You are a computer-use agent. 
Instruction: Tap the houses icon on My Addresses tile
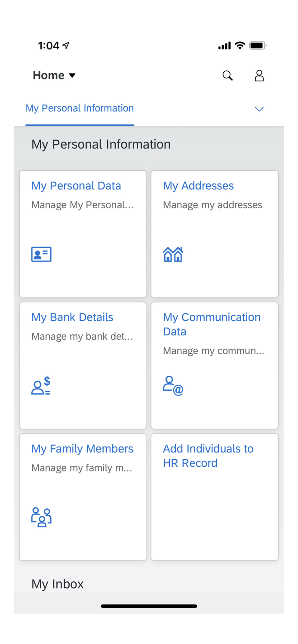tap(173, 254)
